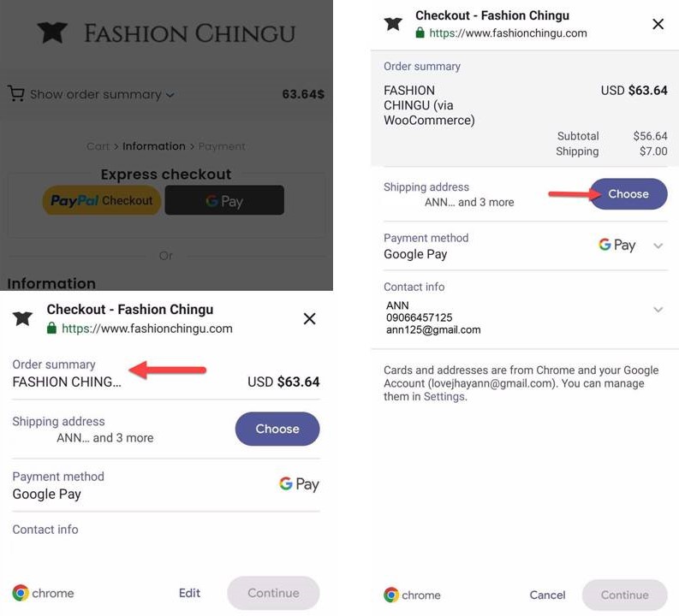Click the Chrome logo in left sheet footer
Image resolution: width=679 pixels, height=616 pixels.
[21, 593]
